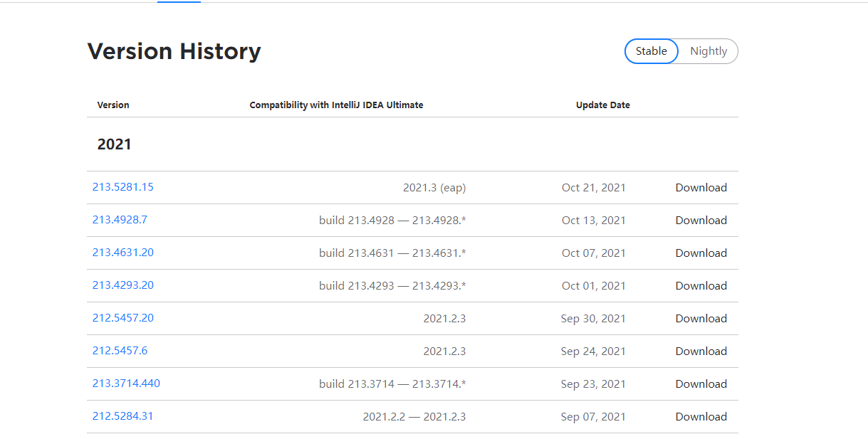Open version 212.5284.31 details
This screenshot has height=439, width=868.
pyautogui.click(x=122, y=416)
